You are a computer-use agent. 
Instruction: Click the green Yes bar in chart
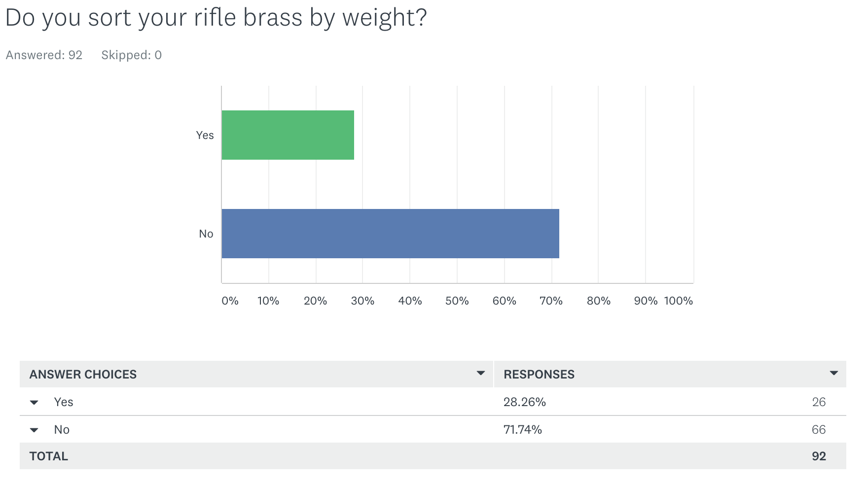(x=288, y=135)
